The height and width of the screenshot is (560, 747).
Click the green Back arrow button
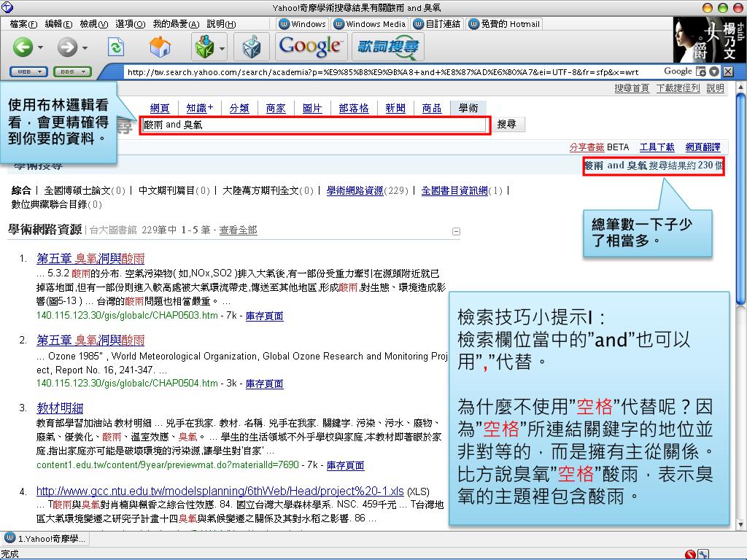23,47
